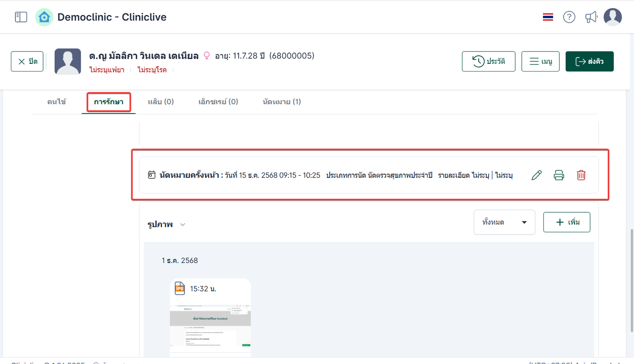
Task: Open the เอ็กซเรย์ (0) tab
Action: (218, 102)
